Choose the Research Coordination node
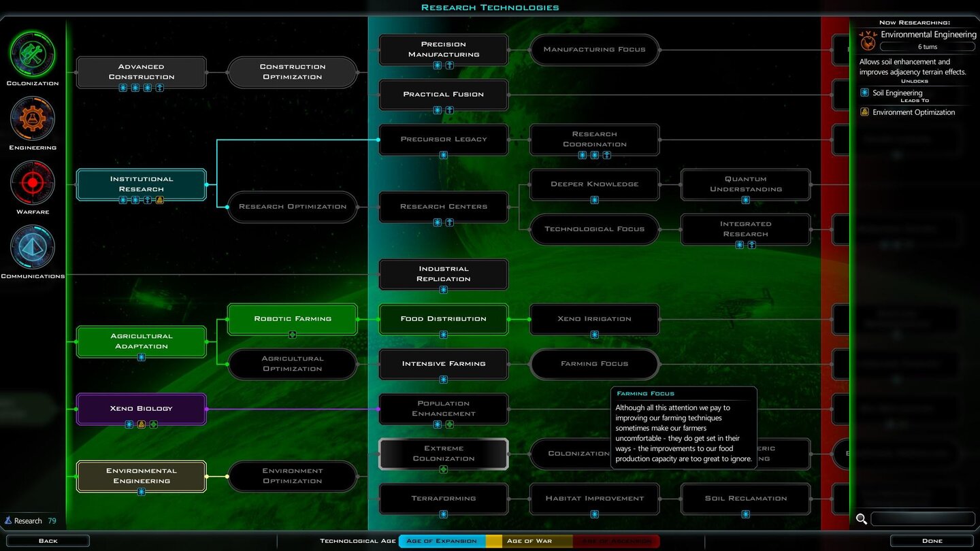This screenshot has height=551, width=980. point(595,139)
